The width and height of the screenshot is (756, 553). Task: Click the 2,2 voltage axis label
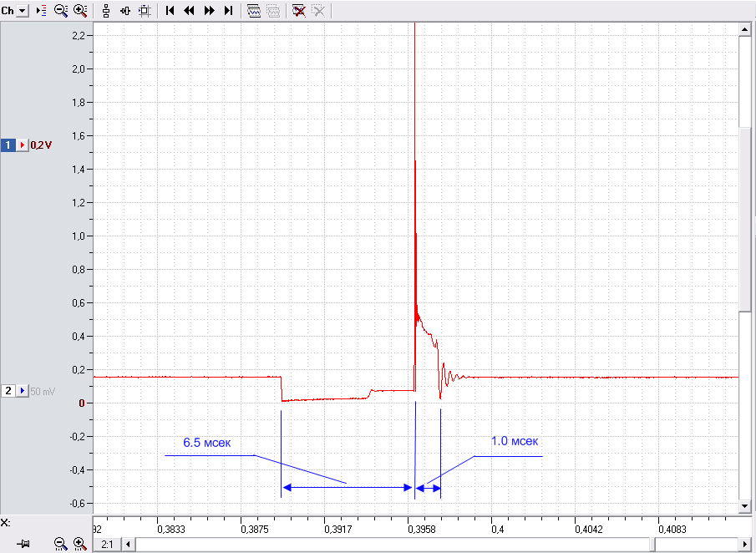(79, 36)
